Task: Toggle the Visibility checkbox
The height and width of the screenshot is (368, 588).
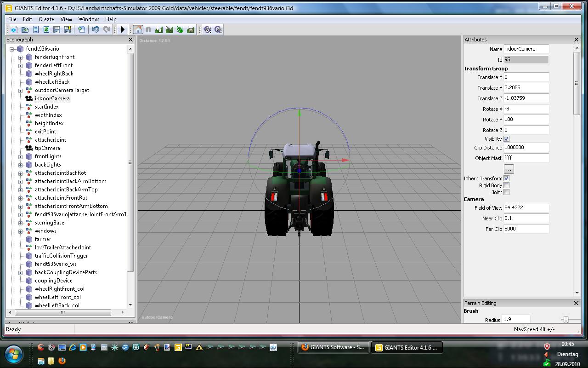Action: (x=506, y=139)
